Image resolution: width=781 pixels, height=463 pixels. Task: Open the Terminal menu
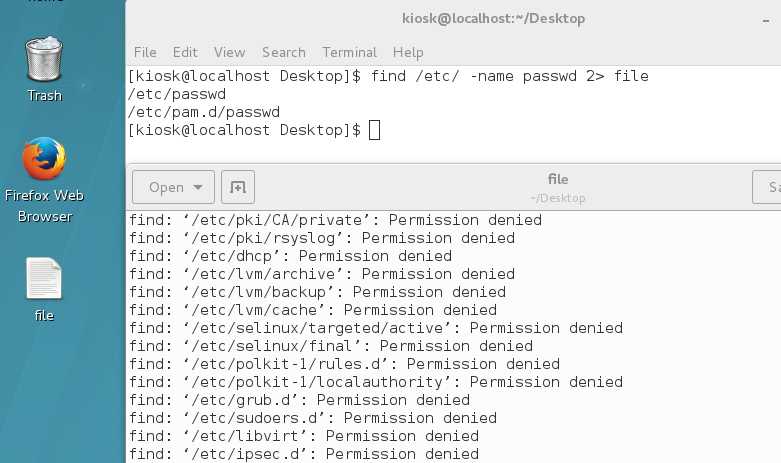[x=349, y=52]
